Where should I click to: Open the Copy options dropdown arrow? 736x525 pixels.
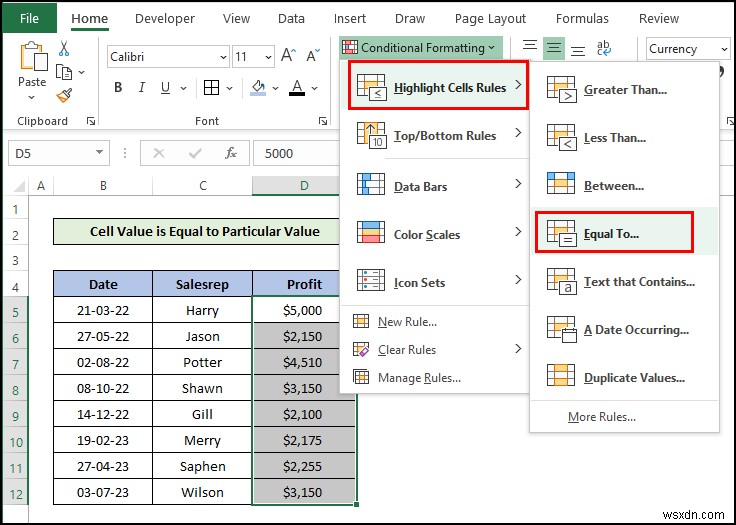[82, 72]
